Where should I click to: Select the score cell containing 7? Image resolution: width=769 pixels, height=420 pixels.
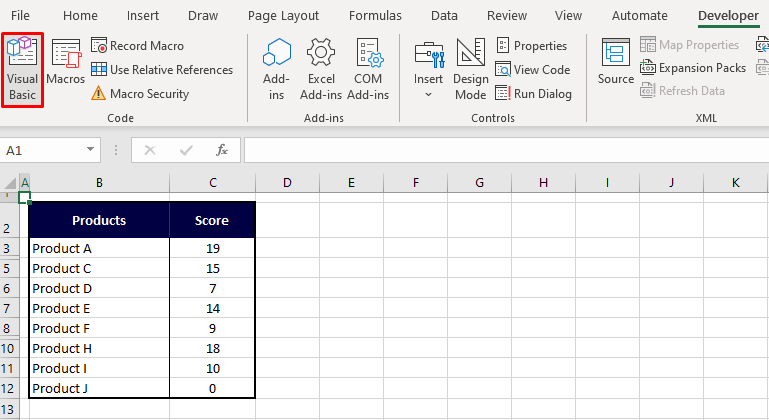(212, 289)
